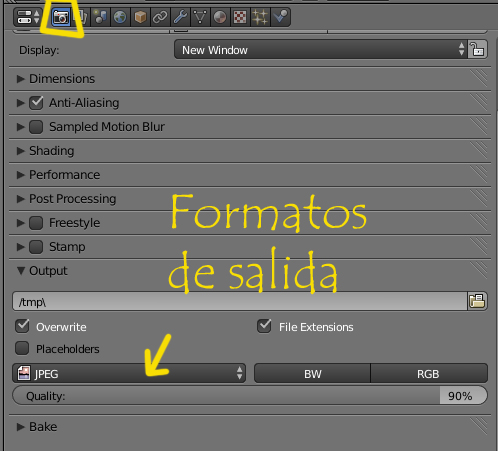The height and width of the screenshot is (451, 498).
Task: Enable the Freestyle checkbox
Action: 36,223
